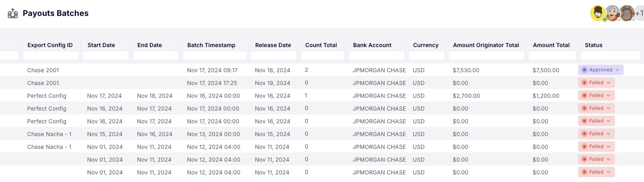Focus the Start Date filter input
The image size is (644, 182).
click(x=106, y=55)
